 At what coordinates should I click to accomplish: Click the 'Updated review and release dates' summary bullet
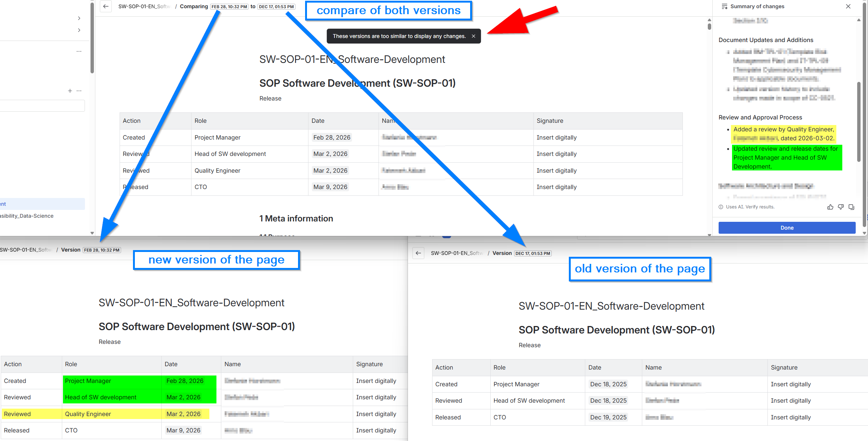tap(787, 157)
